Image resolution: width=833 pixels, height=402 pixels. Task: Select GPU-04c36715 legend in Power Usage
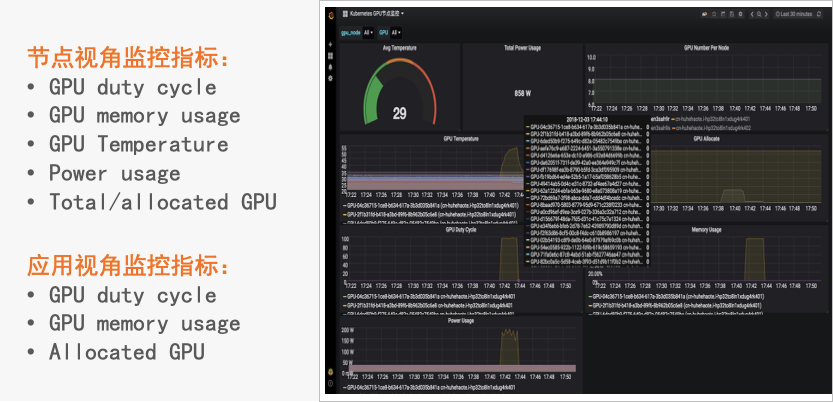point(431,388)
